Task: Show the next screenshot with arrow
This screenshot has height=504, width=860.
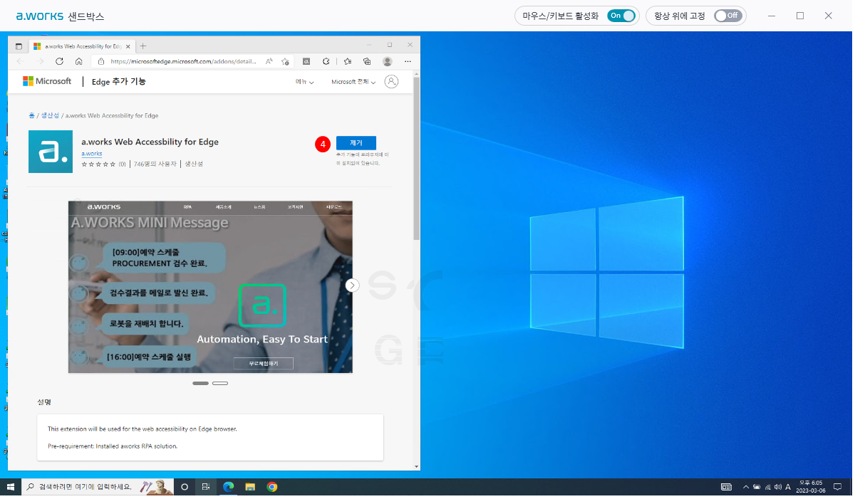Action: tap(353, 285)
